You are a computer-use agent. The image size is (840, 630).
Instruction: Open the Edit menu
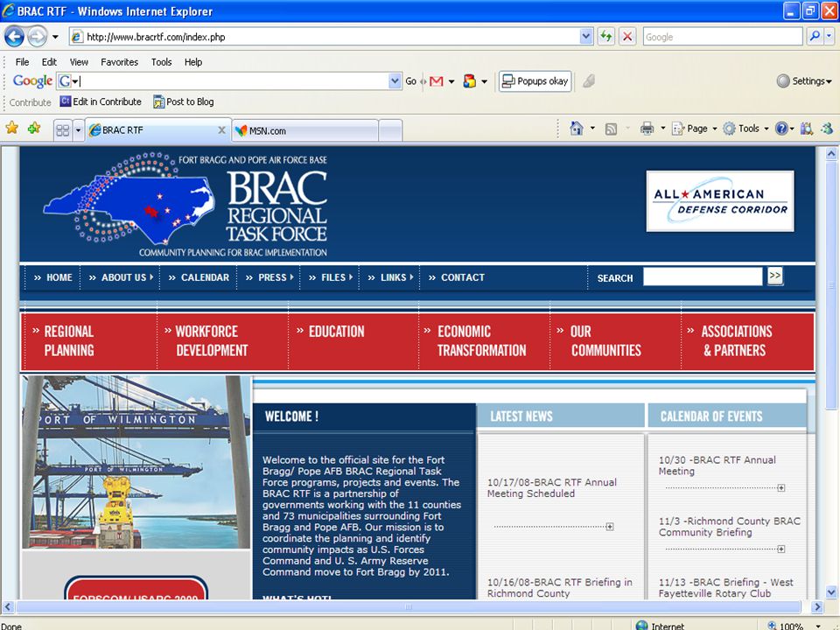(49, 62)
